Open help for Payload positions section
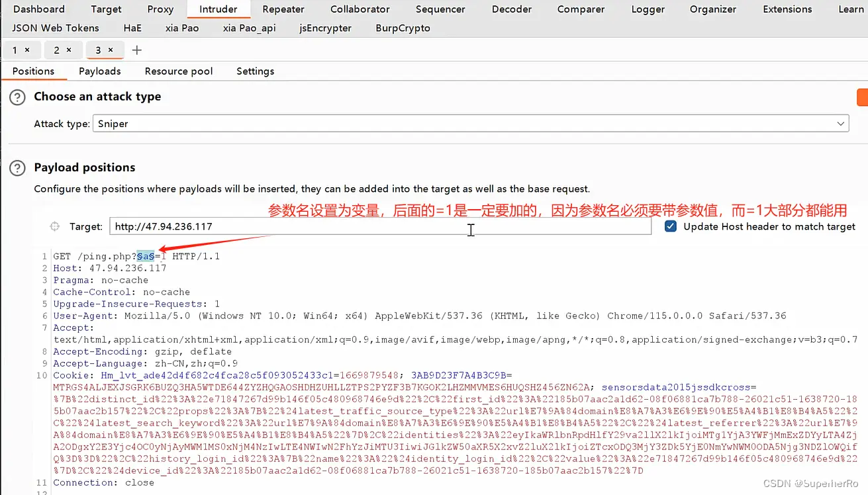The height and width of the screenshot is (495, 868). [x=17, y=168]
